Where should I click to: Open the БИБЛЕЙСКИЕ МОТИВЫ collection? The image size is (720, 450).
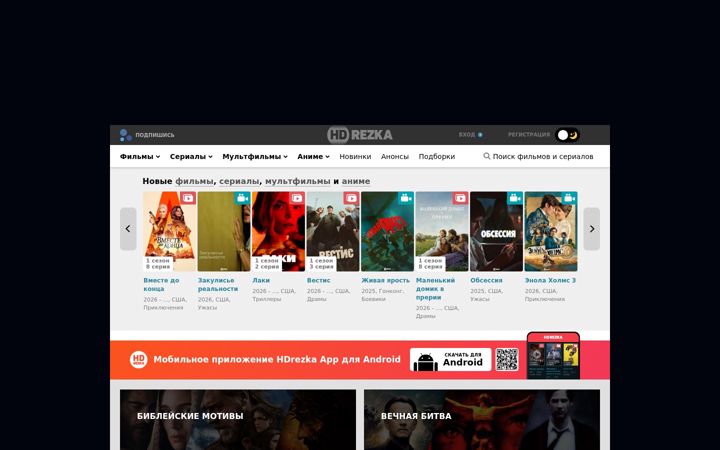[238, 420]
